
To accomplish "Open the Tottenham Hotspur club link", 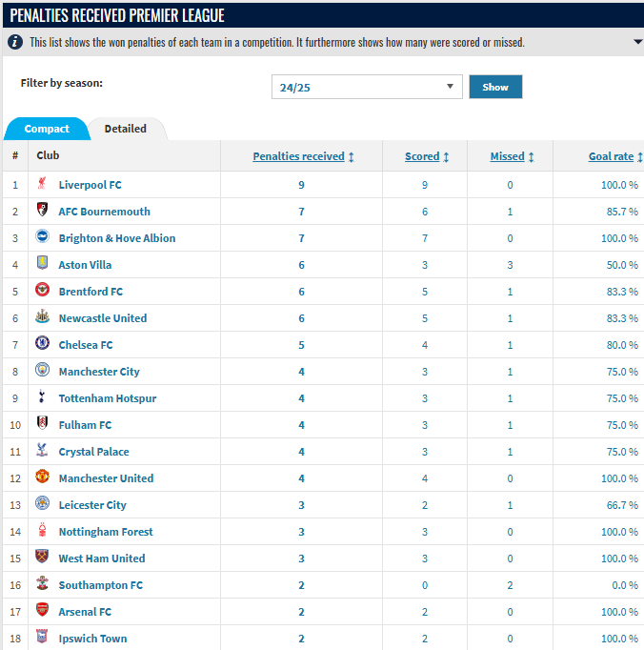I will pos(108,398).
